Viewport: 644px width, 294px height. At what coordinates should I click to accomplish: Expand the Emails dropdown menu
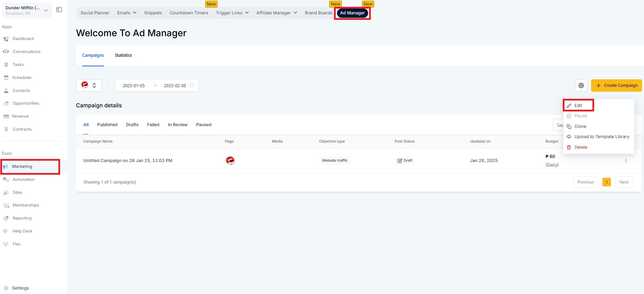(127, 13)
